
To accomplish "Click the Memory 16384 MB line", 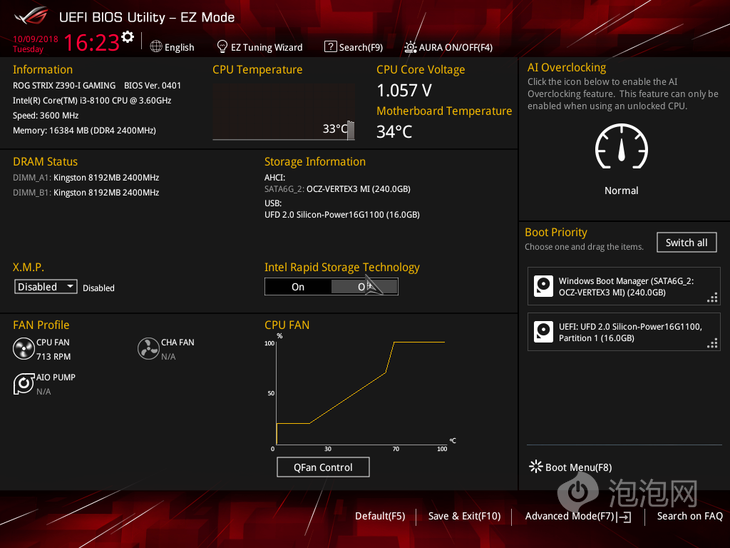I will click(x=84, y=130).
